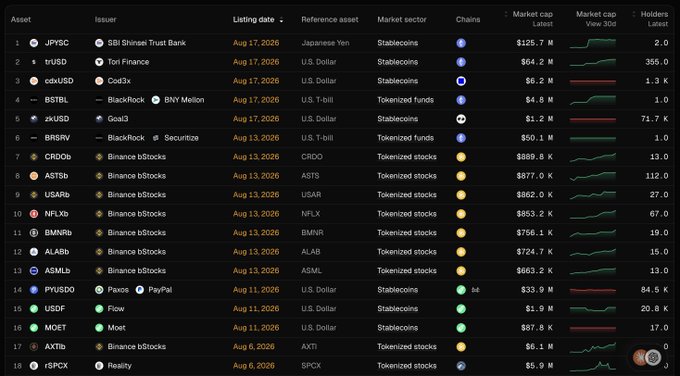Open the BRSRV asset link
The width and height of the screenshot is (680, 376).
tap(57, 138)
